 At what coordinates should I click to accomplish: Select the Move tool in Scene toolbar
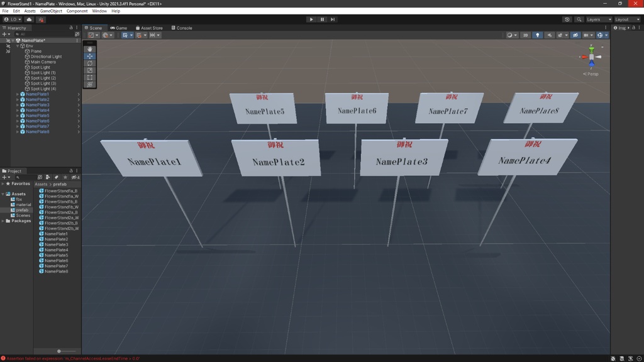[x=89, y=56]
